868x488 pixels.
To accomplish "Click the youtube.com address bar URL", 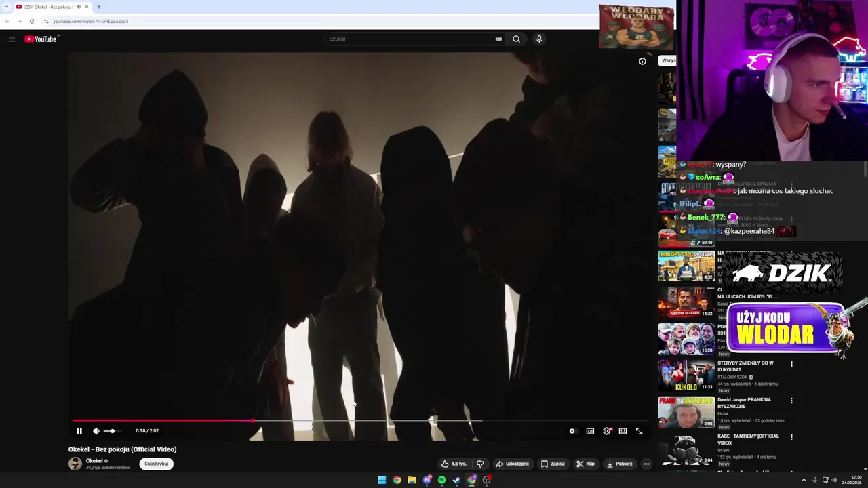I will 90,21.
